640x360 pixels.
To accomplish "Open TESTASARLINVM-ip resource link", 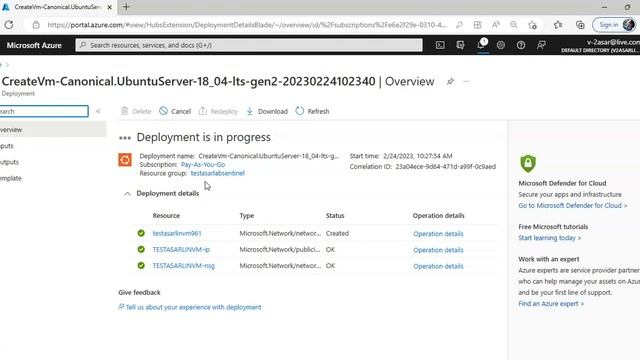I will point(181,249).
